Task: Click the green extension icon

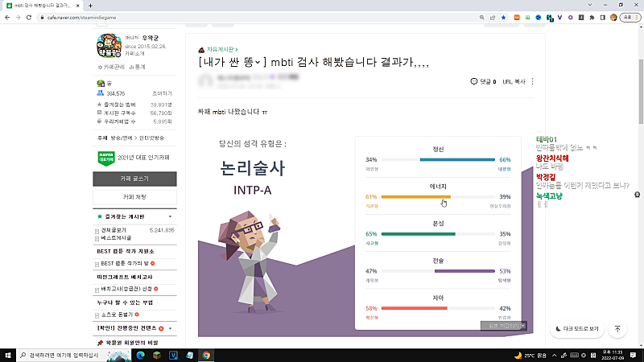Action: (x=528, y=18)
